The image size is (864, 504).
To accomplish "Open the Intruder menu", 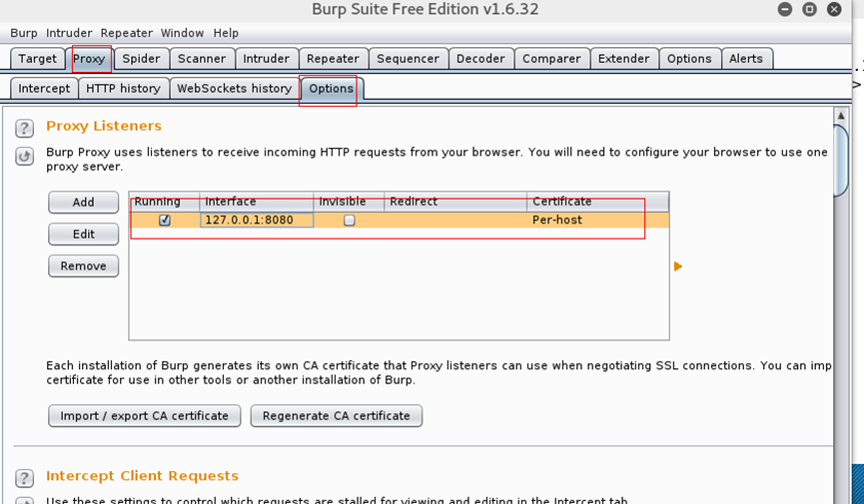I will click(69, 33).
